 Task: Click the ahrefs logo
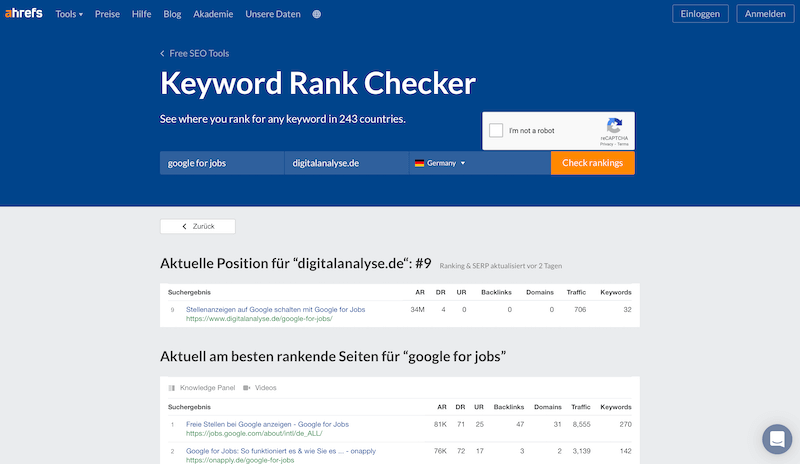(23, 13)
